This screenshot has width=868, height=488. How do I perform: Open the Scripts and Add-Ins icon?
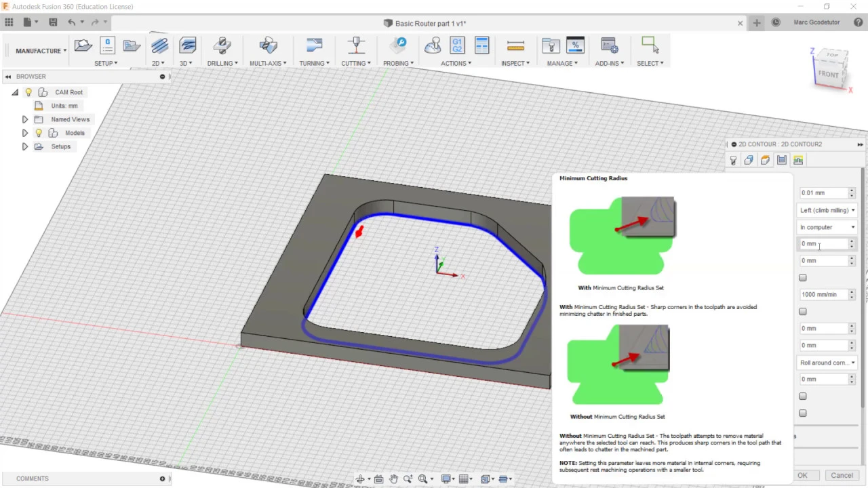click(609, 45)
